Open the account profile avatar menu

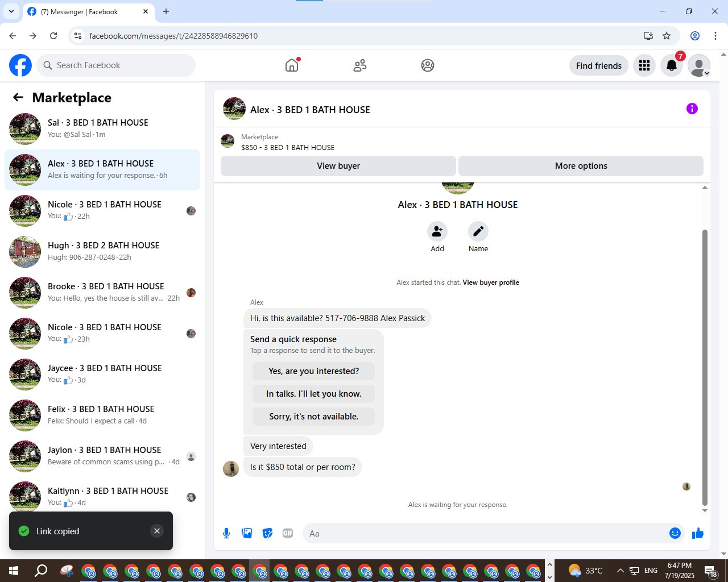699,65
